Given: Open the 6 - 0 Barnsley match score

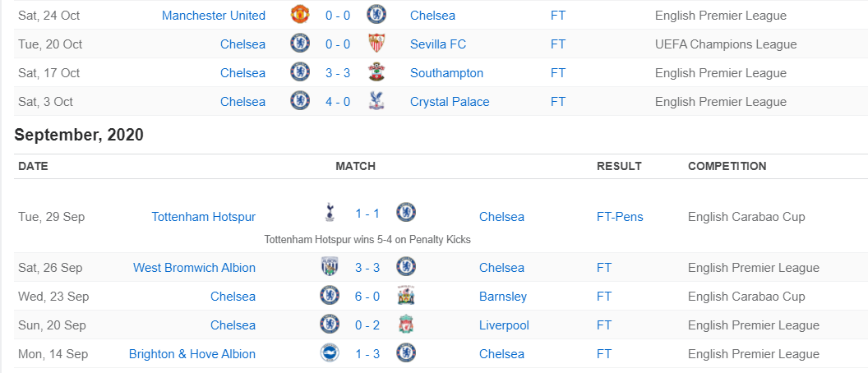Looking at the screenshot, I should coord(367,296).
